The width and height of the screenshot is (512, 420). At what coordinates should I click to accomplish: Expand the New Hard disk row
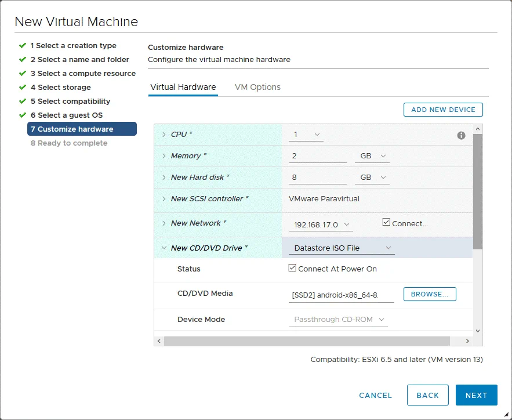click(x=164, y=178)
